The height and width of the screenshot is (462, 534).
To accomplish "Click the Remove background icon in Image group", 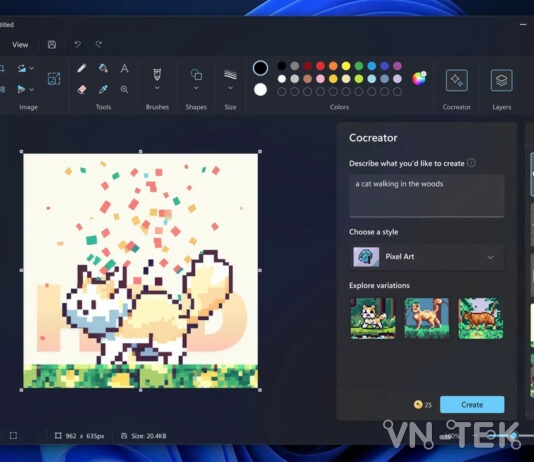I will click(x=54, y=79).
